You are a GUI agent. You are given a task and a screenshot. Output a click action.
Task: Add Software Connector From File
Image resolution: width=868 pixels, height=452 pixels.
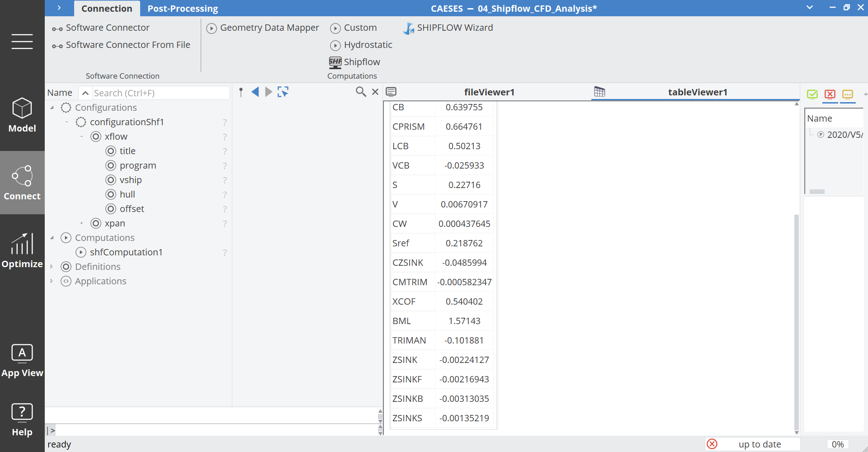tap(121, 45)
